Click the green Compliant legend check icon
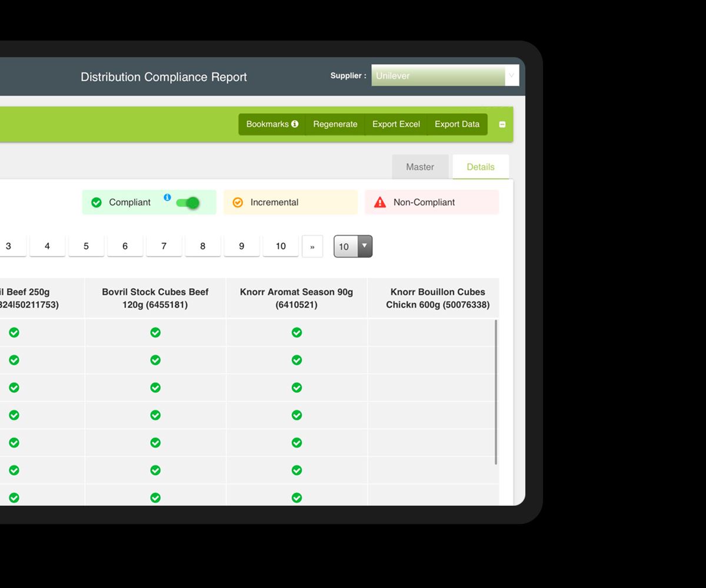 pyautogui.click(x=96, y=202)
